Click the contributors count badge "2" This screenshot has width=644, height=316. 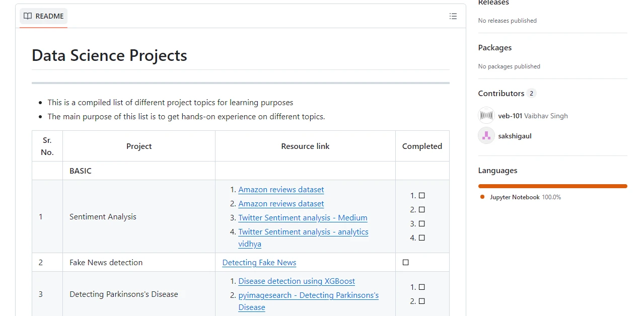(531, 94)
